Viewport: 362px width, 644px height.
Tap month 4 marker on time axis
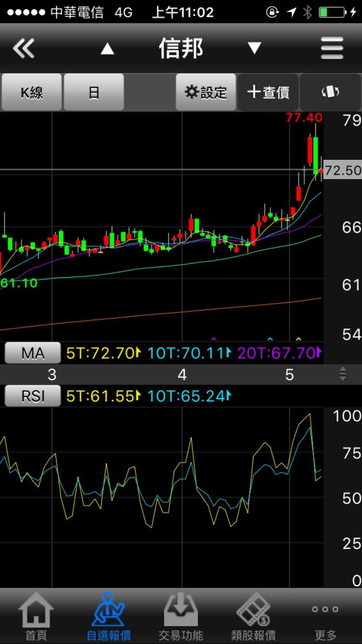pyautogui.click(x=182, y=375)
